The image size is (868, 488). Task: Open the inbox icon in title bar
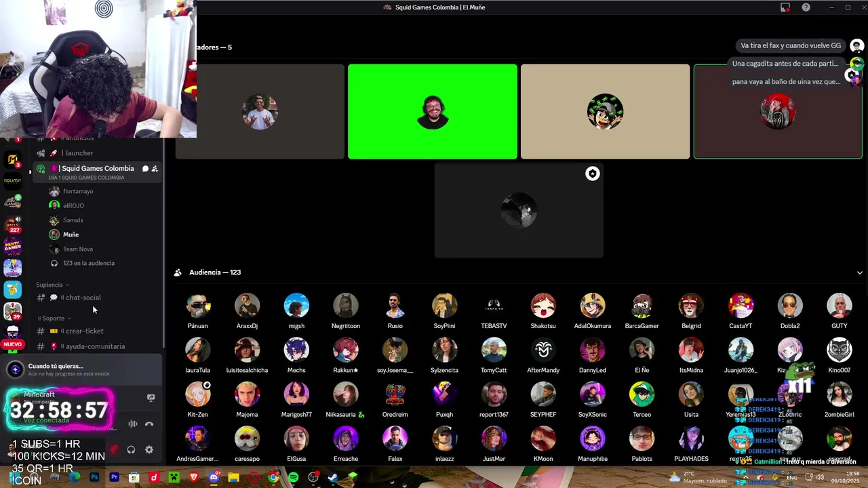(x=785, y=7)
